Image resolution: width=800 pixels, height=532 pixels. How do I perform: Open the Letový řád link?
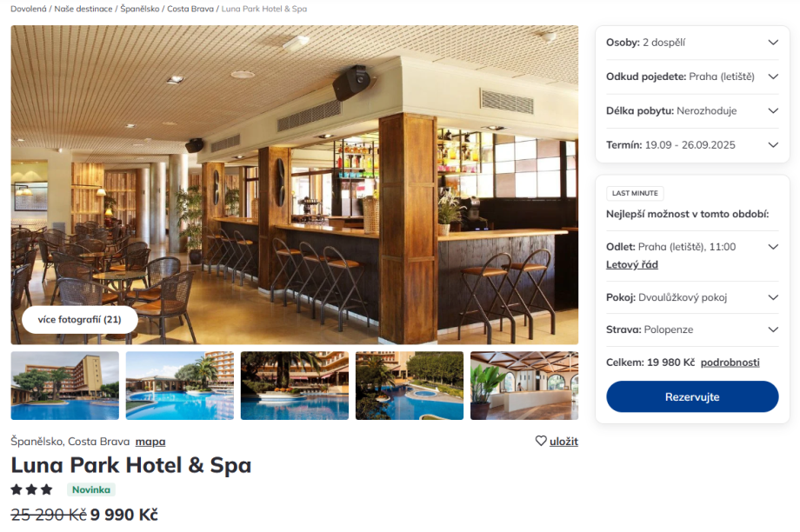click(x=631, y=265)
